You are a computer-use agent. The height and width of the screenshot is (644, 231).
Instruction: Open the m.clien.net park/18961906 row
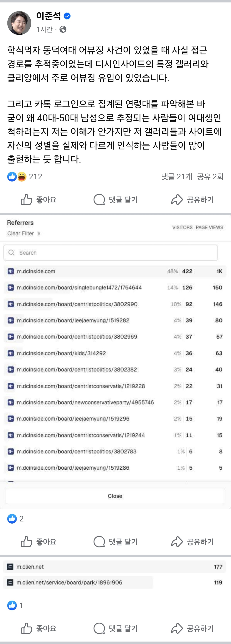pos(69,583)
